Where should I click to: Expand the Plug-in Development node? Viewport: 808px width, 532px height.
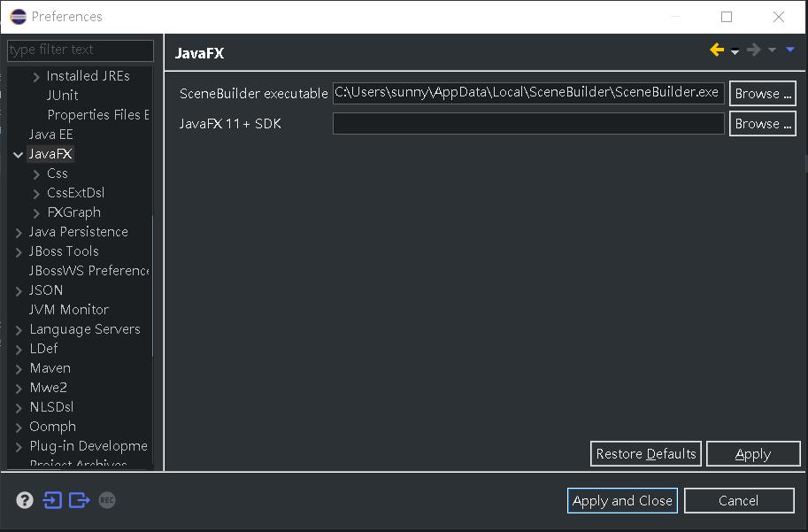pos(19,447)
